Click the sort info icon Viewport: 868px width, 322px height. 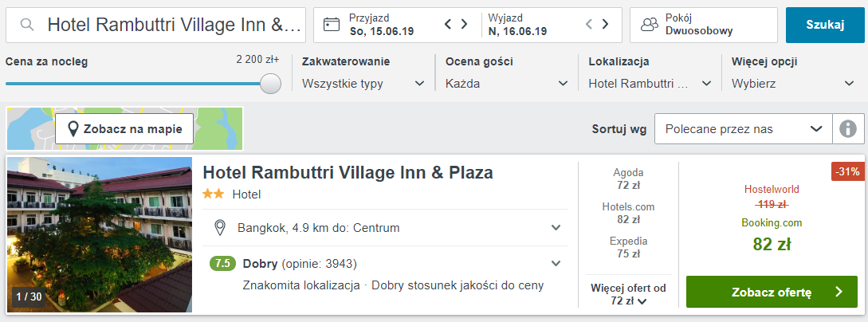point(847,129)
